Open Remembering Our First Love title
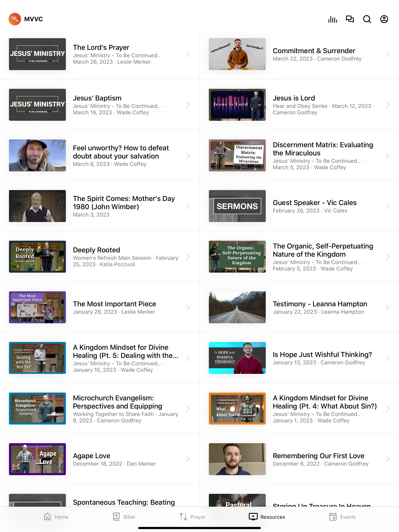 coord(318,456)
